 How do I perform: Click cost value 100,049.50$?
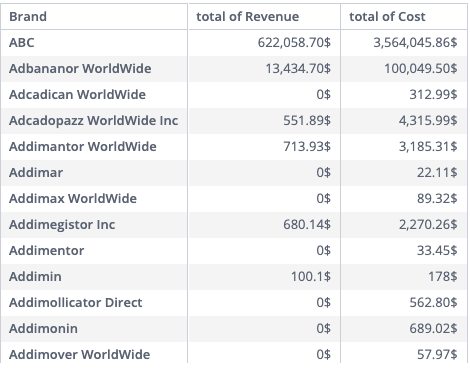point(421,68)
